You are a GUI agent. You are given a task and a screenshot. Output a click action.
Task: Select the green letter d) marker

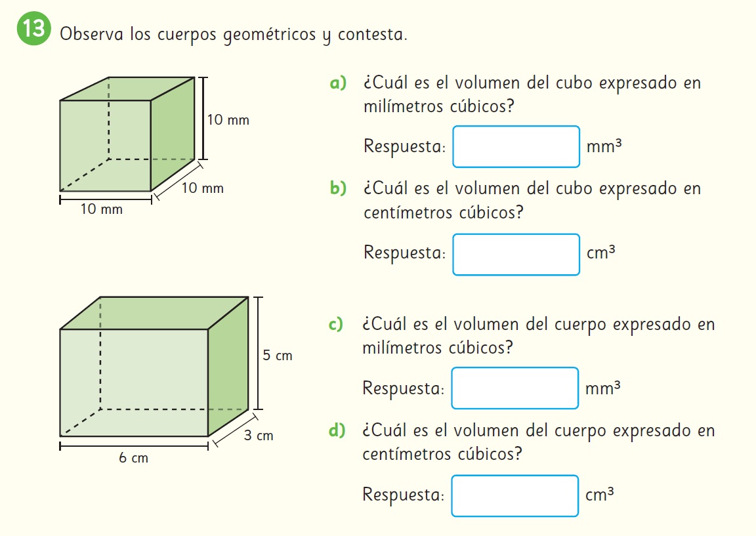click(337, 431)
